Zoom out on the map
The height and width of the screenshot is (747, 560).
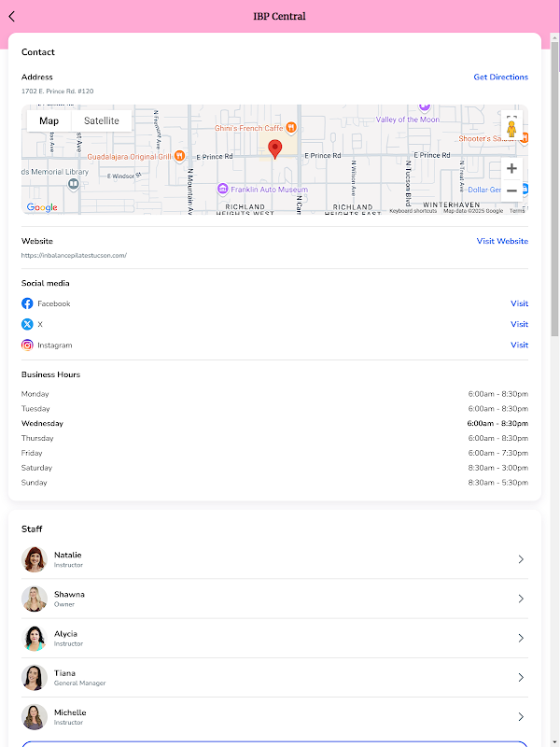(511, 191)
